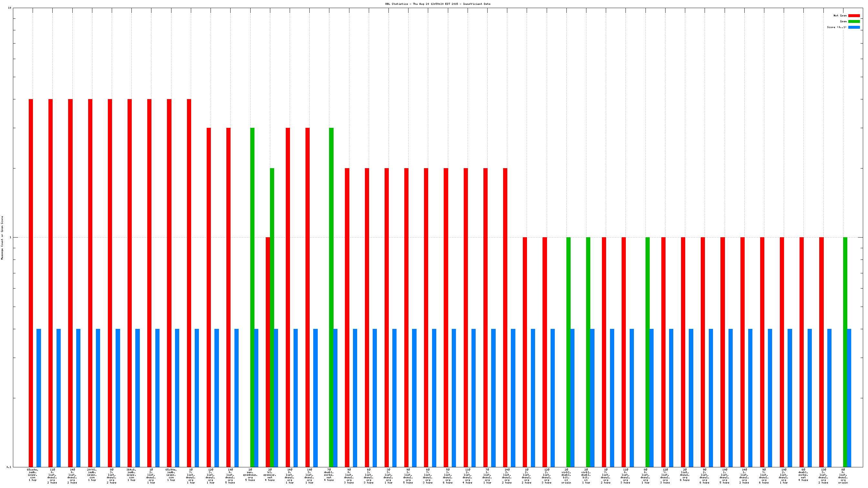Click the red Not Spam legend swatch
Screen dimensions: 868x488
click(x=853, y=15)
